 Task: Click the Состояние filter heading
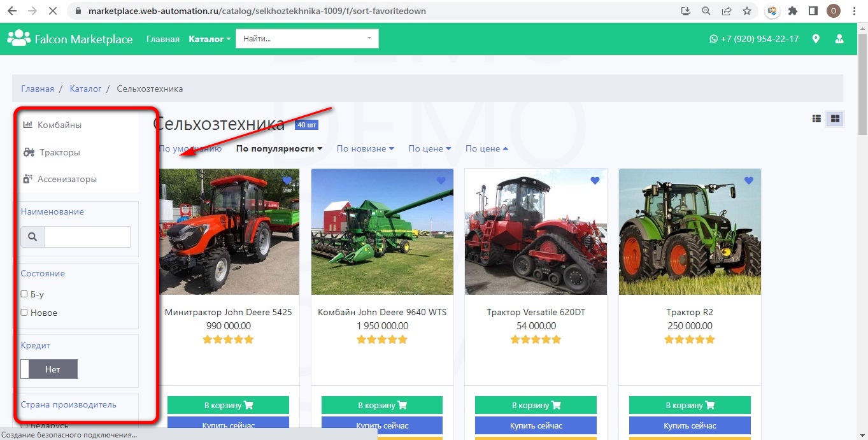[43, 273]
